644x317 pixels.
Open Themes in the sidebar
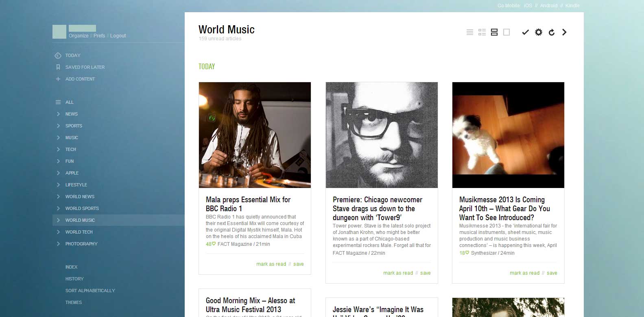(74, 302)
